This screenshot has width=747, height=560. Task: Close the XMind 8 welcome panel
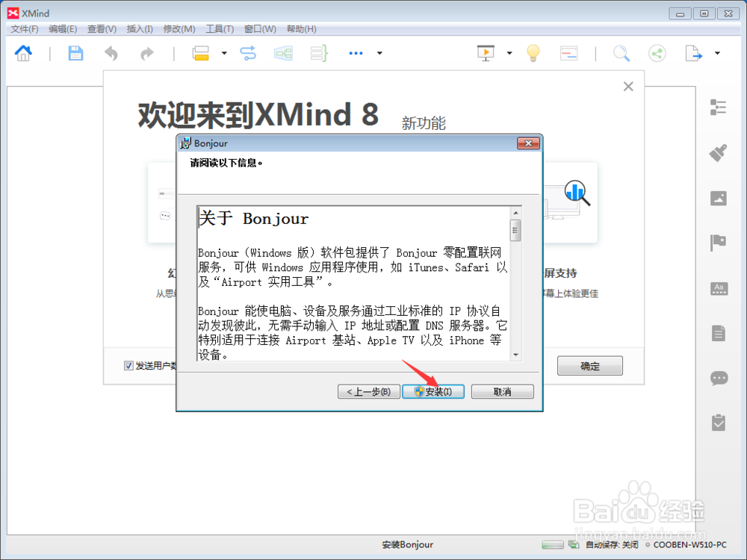[x=628, y=86]
